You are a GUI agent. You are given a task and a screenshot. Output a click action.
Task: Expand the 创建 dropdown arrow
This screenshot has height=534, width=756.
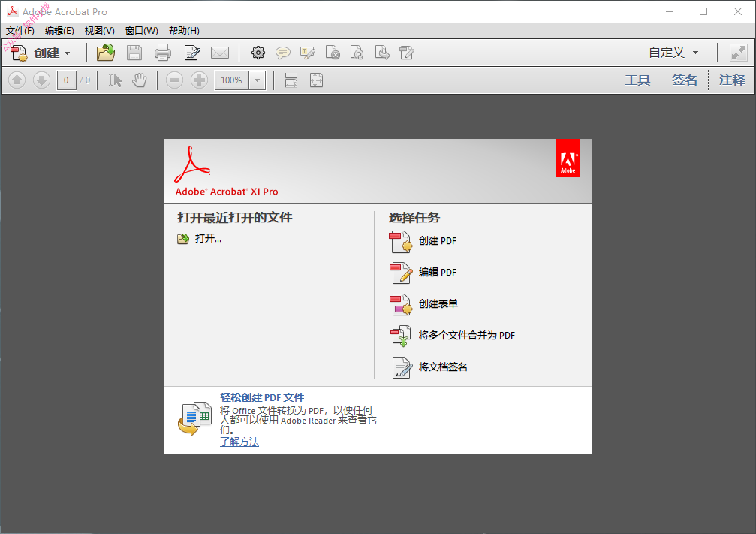[67, 53]
